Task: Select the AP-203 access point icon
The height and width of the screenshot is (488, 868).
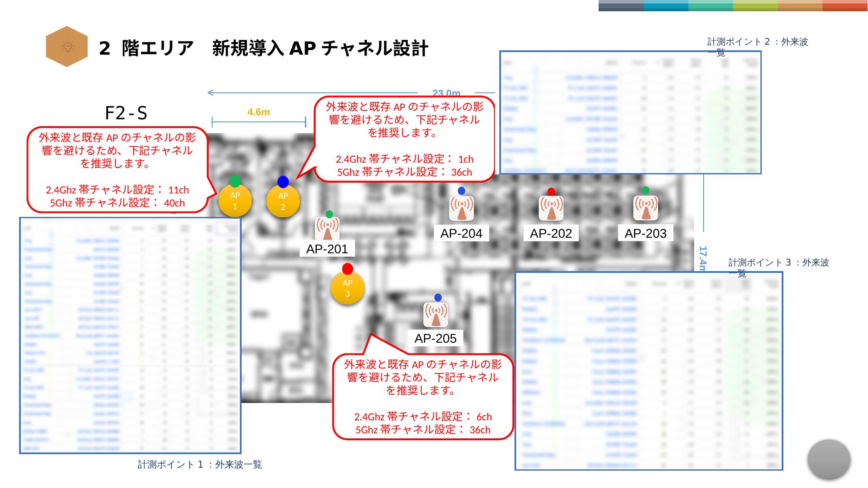Action: (645, 208)
